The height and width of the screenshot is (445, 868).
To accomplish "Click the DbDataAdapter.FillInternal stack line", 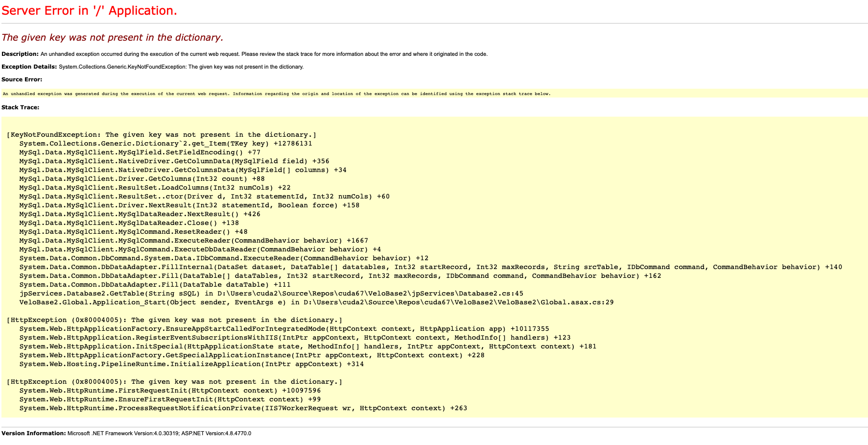I will 430,267.
